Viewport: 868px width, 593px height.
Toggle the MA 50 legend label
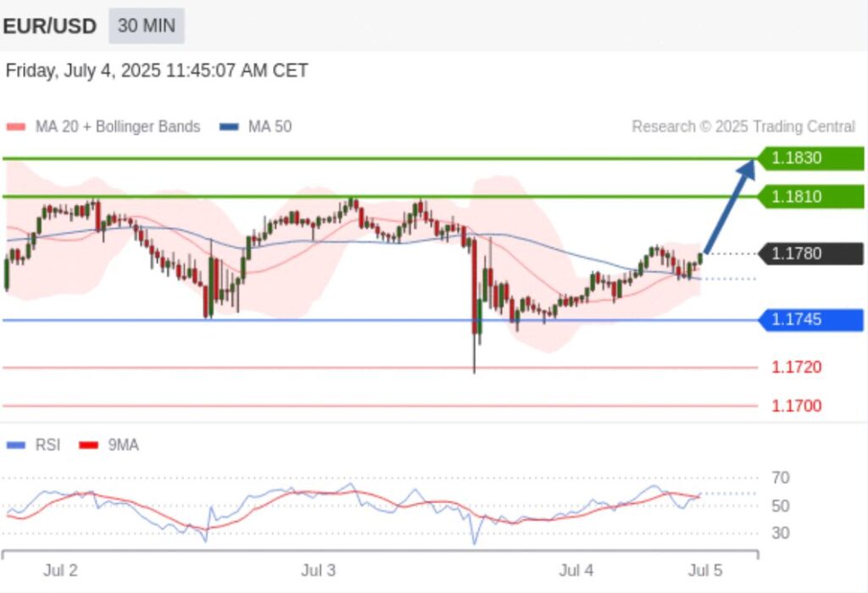pos(270,127)
